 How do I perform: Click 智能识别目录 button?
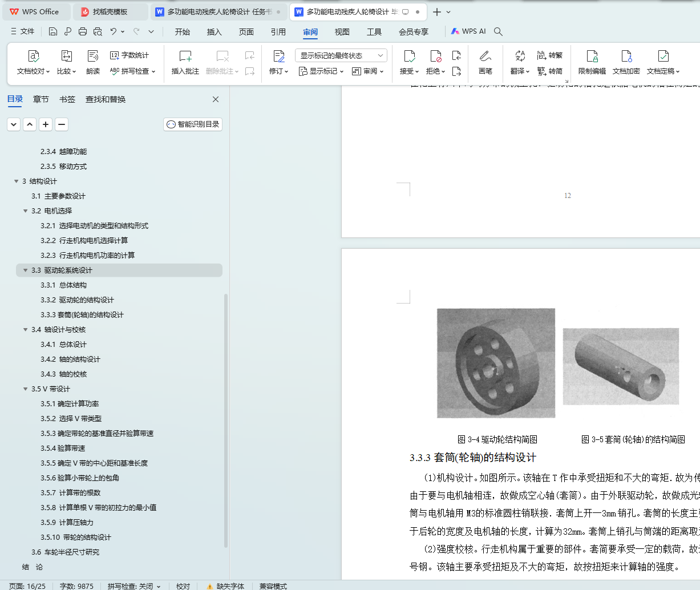[x=193, y=124]
